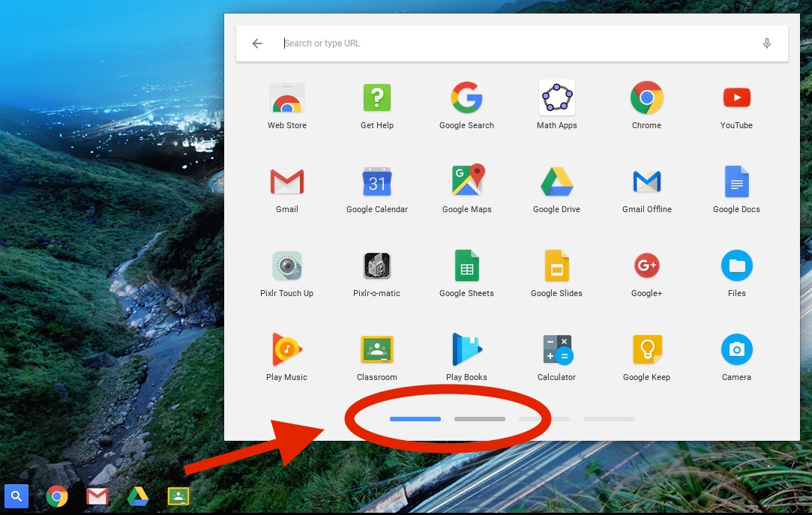812x515 pixels.
Task: Launch the Google+ app
Action: (647, 265)
